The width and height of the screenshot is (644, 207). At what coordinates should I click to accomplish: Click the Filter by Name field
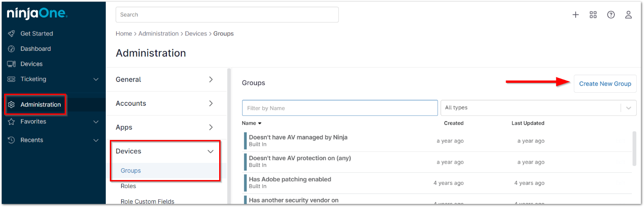pyautogui.click(x=340, y=108)
